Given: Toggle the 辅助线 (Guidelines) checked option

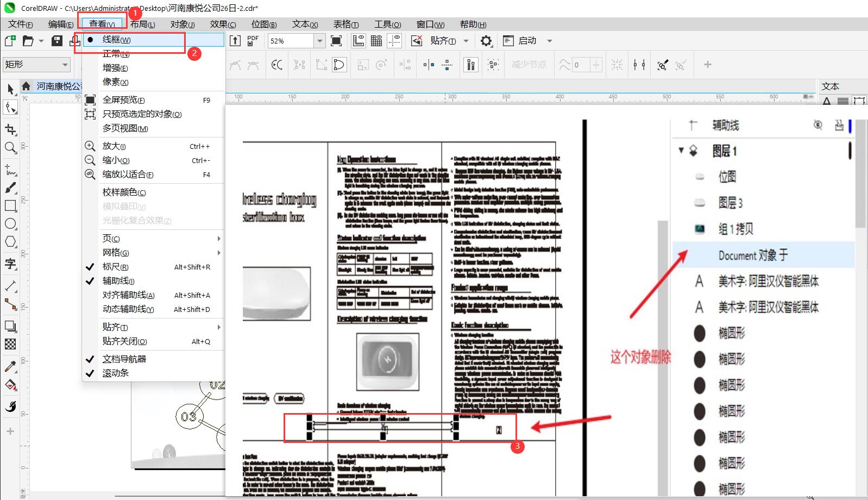Looking at the screenshot, I should tap(118, 281).
